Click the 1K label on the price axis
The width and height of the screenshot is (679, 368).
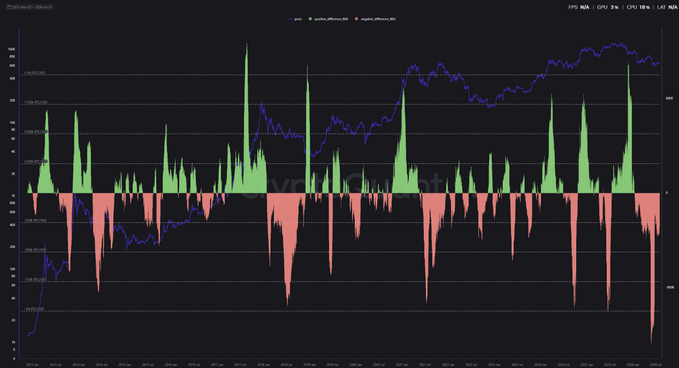click(13, 196)
